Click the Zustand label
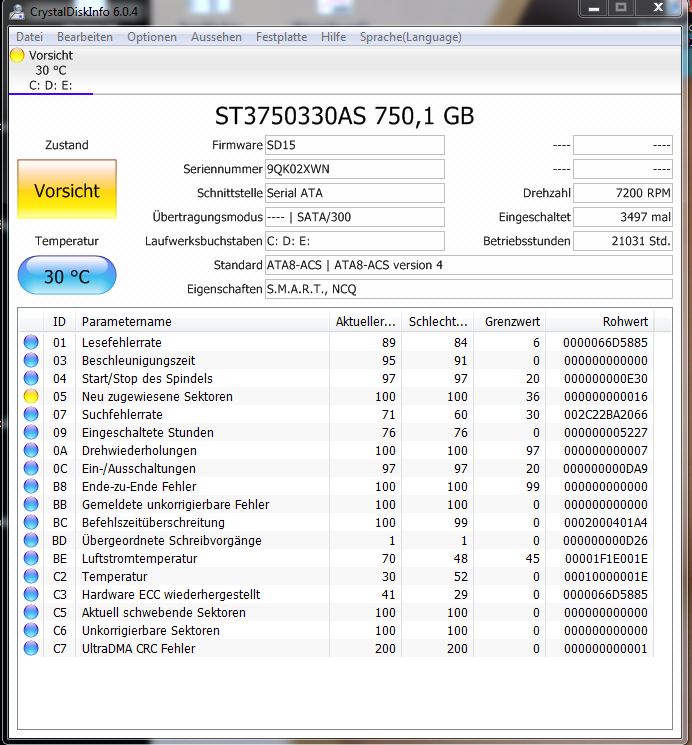This screenshot has height=745, width=692. pyautogui.click(x=67, y=145)
